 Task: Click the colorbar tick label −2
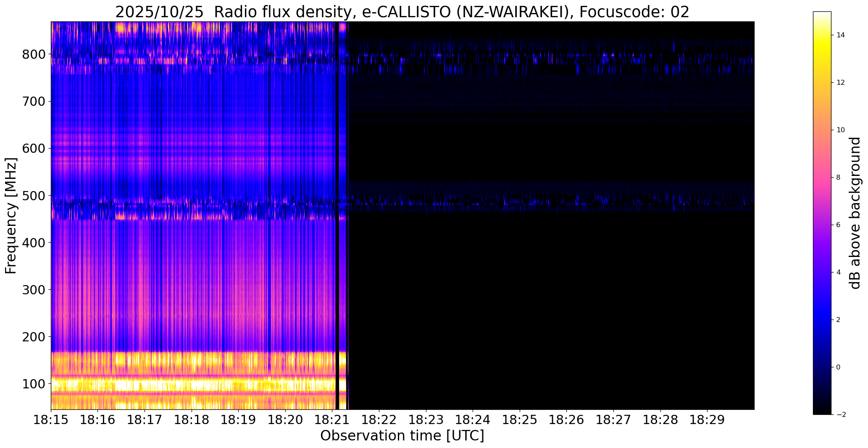click(x=841, y=415)
